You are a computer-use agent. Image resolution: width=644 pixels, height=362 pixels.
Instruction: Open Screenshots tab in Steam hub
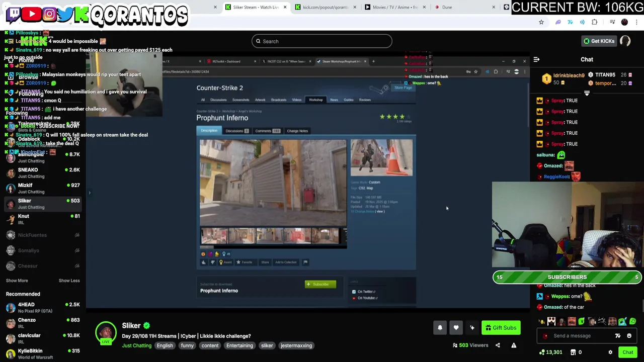point(240,100)
